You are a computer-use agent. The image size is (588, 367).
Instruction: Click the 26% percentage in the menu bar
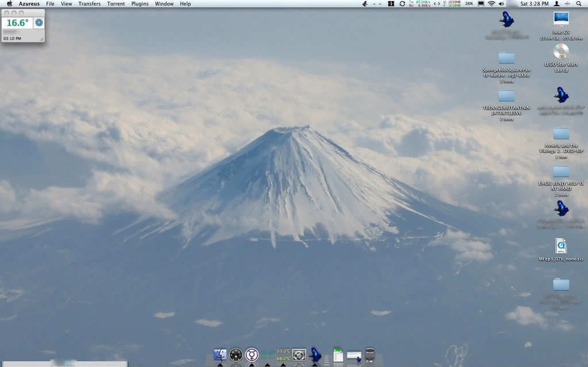click(x=469, y=4)
